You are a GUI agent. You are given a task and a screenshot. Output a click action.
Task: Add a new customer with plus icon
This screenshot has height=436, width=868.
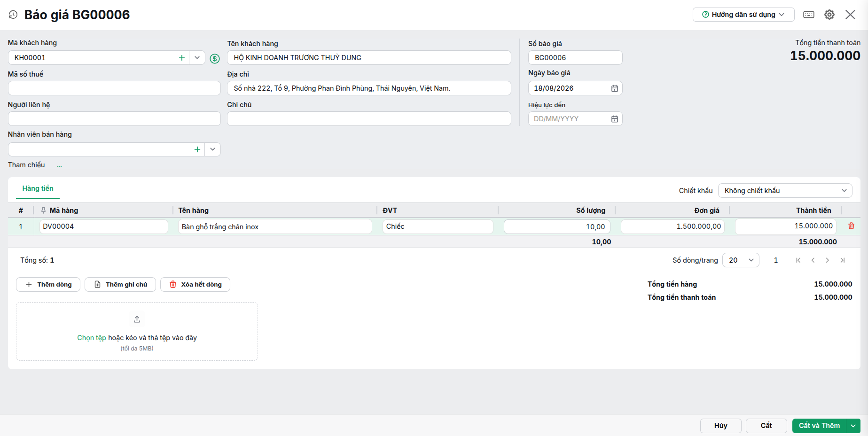tap(182, 58)
